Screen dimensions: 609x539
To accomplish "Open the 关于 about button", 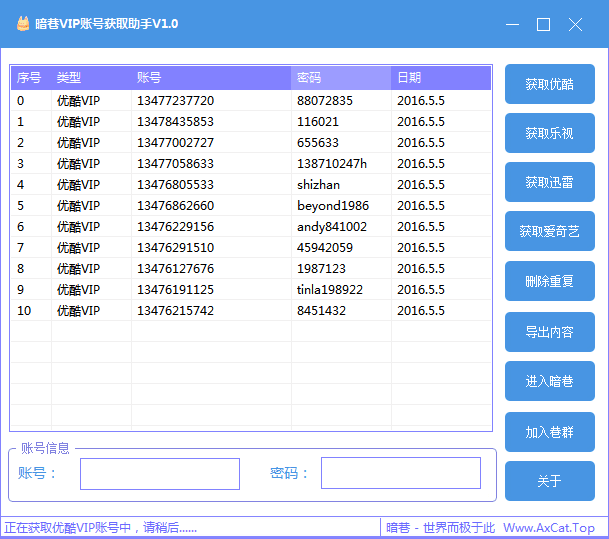I will click(x=549, y=481).
